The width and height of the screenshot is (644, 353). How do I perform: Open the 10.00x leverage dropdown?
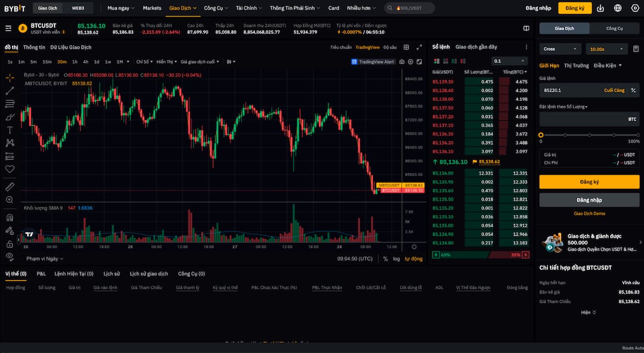606,49
